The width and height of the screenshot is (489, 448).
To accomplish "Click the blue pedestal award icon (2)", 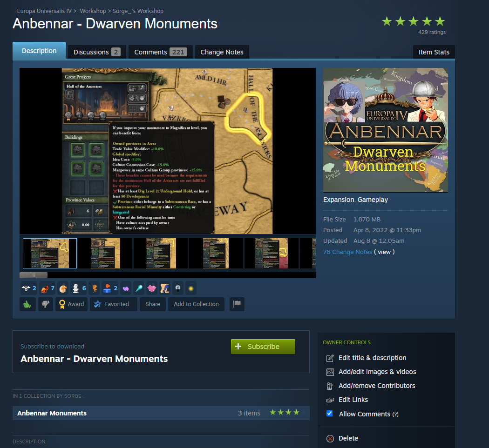I will pyautogui.click(x=110, y=288).
